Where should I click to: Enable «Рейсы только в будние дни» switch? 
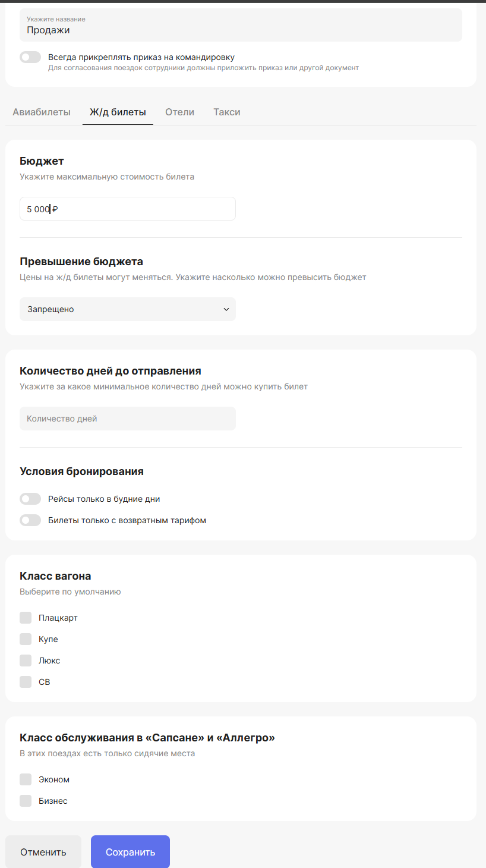click(x=30, y=499)
